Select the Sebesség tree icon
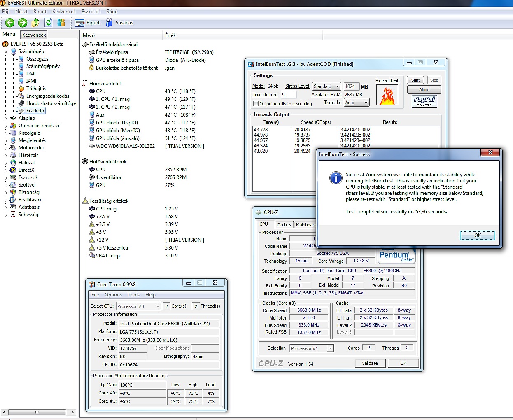This screenshot has height=420, width=513. 13,215
